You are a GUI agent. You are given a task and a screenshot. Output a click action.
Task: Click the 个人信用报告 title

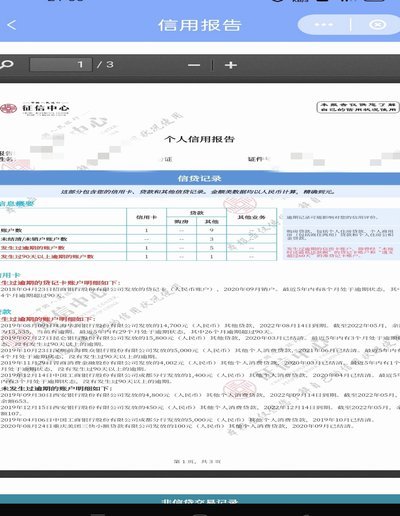(x=199, y=139)
